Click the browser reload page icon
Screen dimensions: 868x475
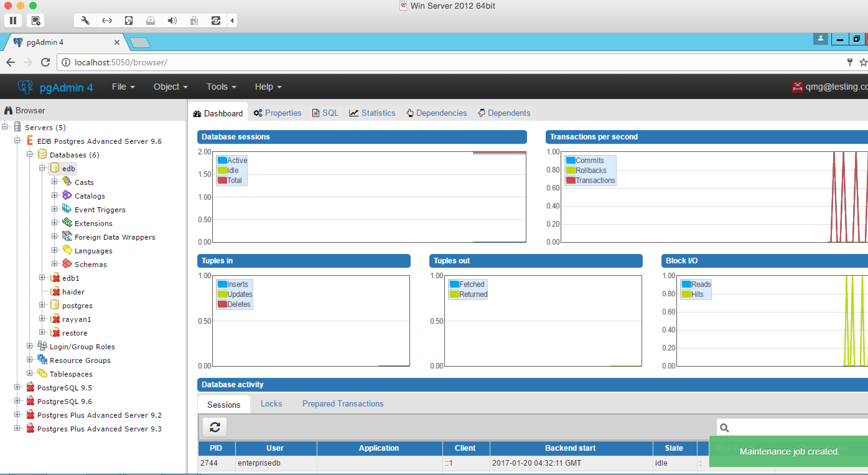click(45, 62)
